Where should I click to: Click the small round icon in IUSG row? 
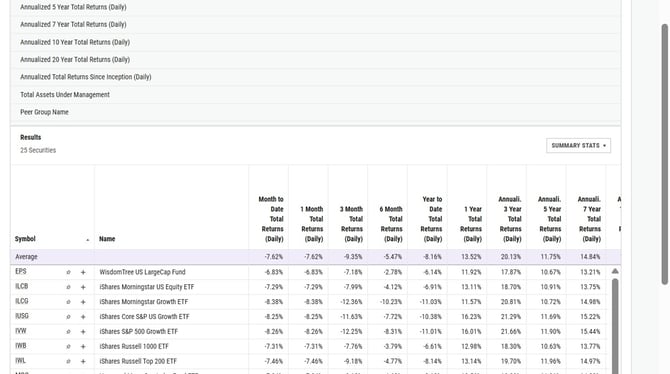tap(68, 317)
